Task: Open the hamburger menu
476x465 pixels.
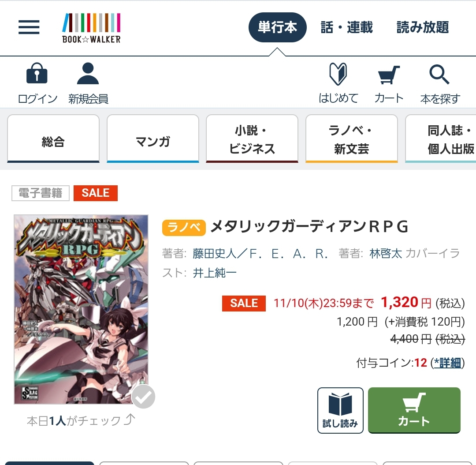Action: tap(29, 27)
